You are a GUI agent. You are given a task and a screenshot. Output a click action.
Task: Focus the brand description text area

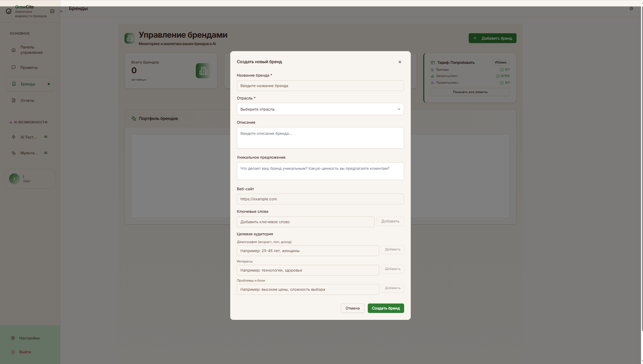point(320,138)
